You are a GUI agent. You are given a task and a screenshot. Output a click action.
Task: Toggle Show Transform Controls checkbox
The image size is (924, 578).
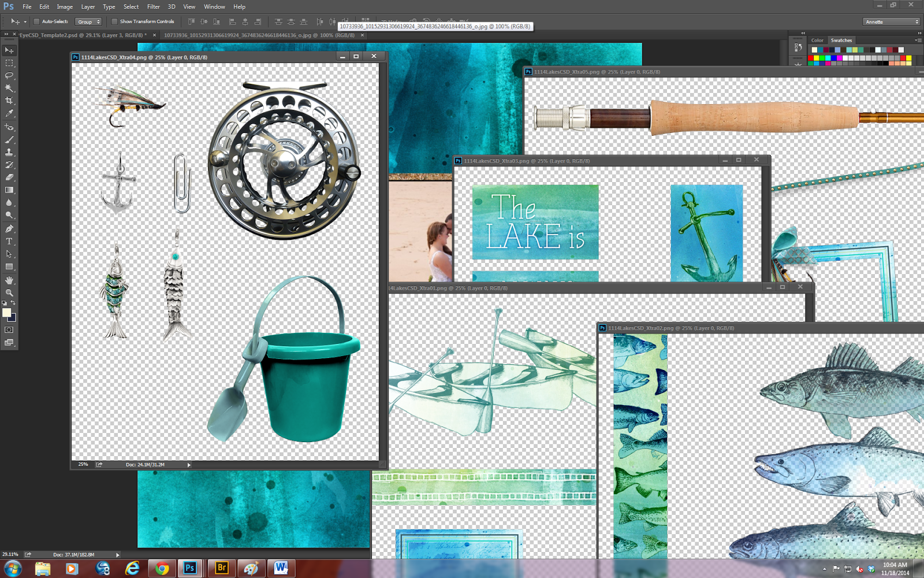[114, 21]
